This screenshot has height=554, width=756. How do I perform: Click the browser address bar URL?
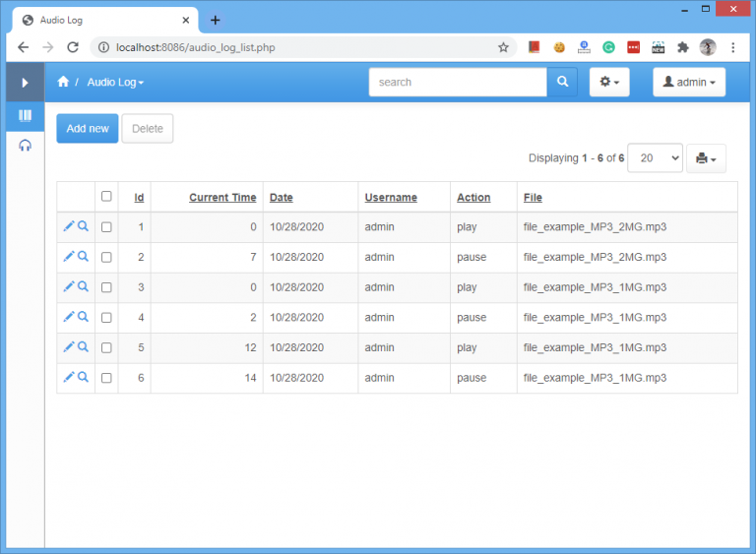pyautogui.click(x=195, y=47)
